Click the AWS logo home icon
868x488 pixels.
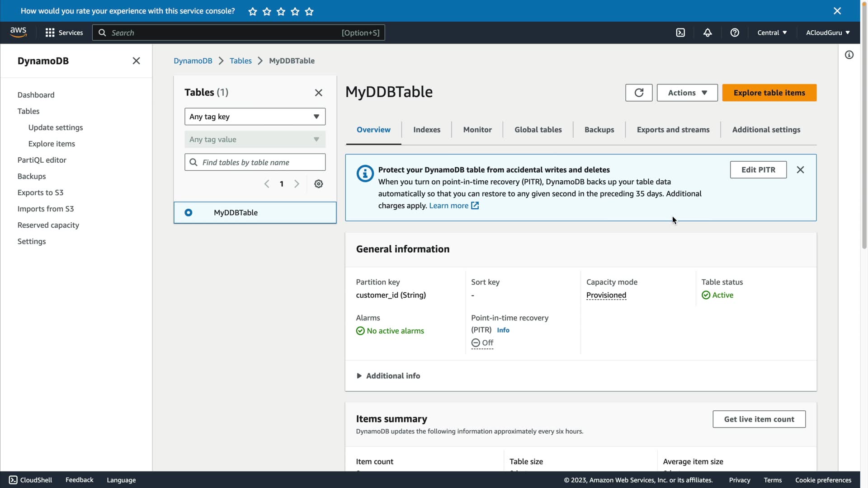18,33
